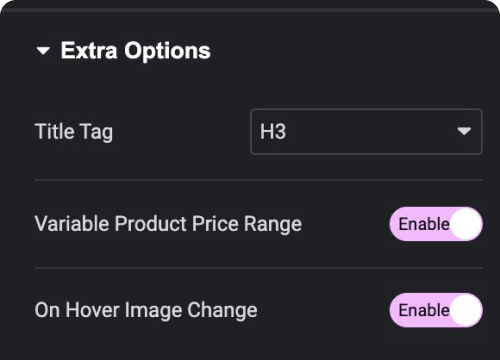The height and width of the screenshot is (360, 500).
Task: Toggle On Hover Image Change switch
Action: point(436,310)
